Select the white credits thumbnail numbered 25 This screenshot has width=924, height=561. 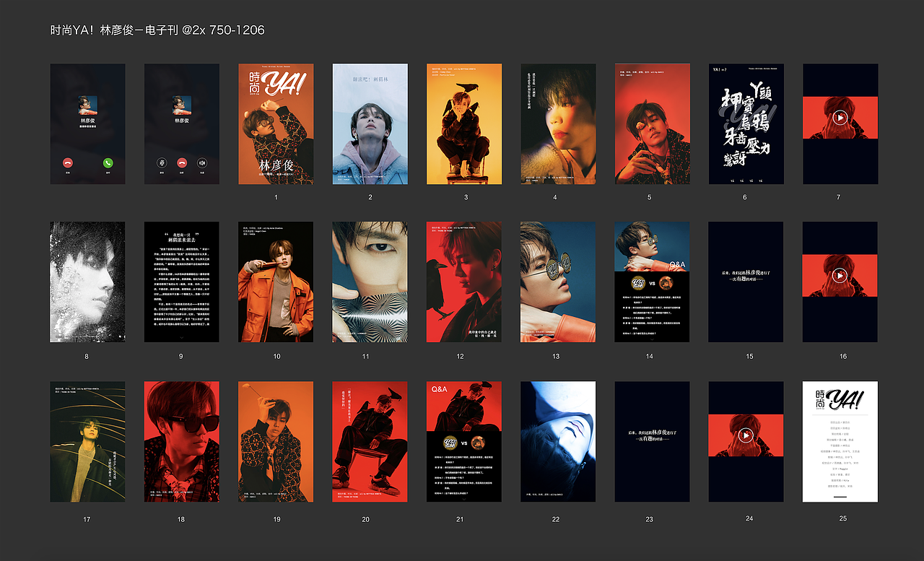point(840,441)
